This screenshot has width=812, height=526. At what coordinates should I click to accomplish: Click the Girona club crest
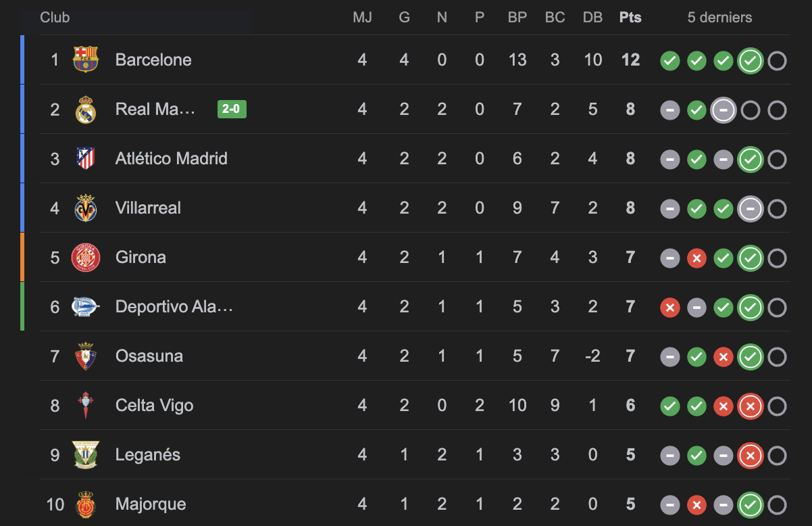click(x=86, y=257)
